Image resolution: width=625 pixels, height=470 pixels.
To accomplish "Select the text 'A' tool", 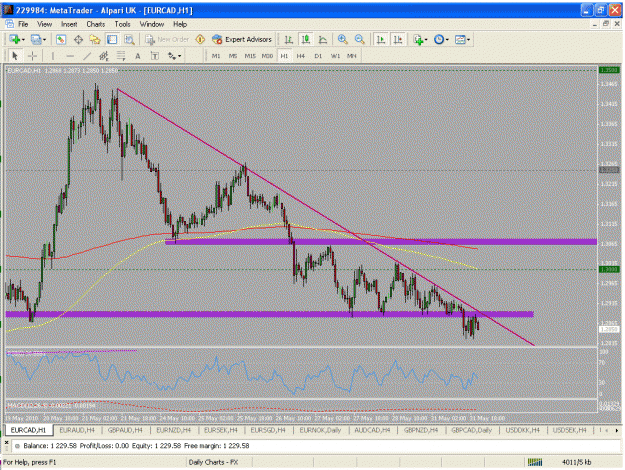I will (x=138, y=56).
